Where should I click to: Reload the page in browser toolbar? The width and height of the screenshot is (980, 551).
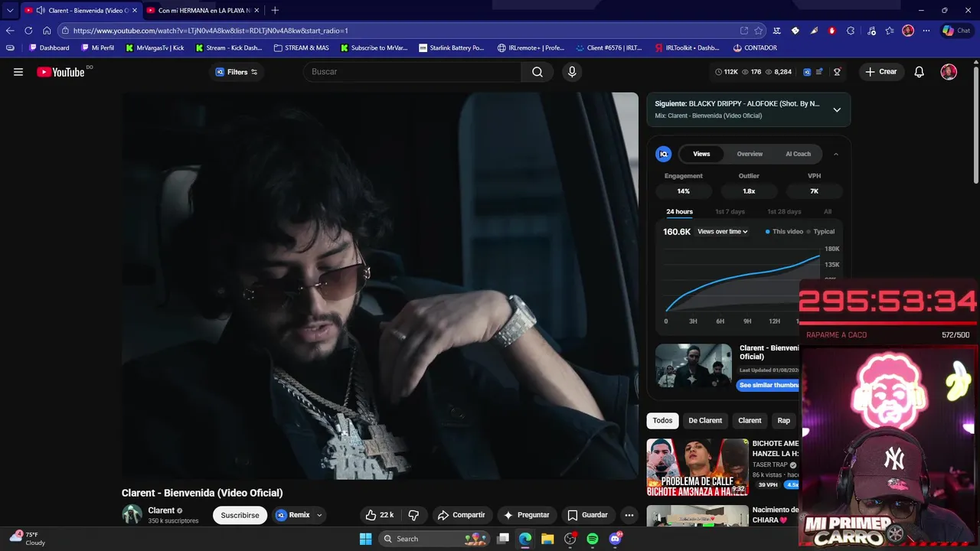pos(28,31)
